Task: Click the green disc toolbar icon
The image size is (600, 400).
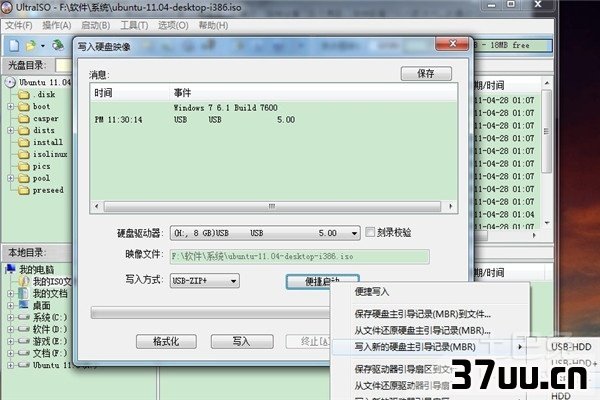Action: coord(58,45)
